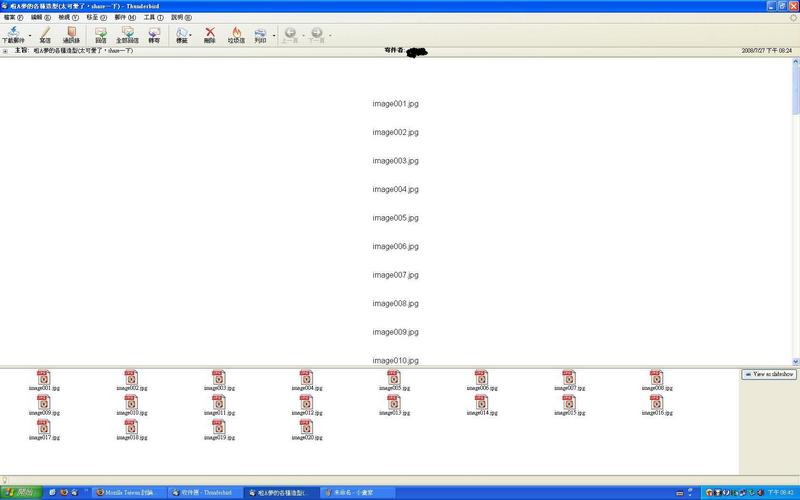Click the Windows Start button
Image resolution: width=800 pixels, height=500 pixels.
tap(20, 492)
